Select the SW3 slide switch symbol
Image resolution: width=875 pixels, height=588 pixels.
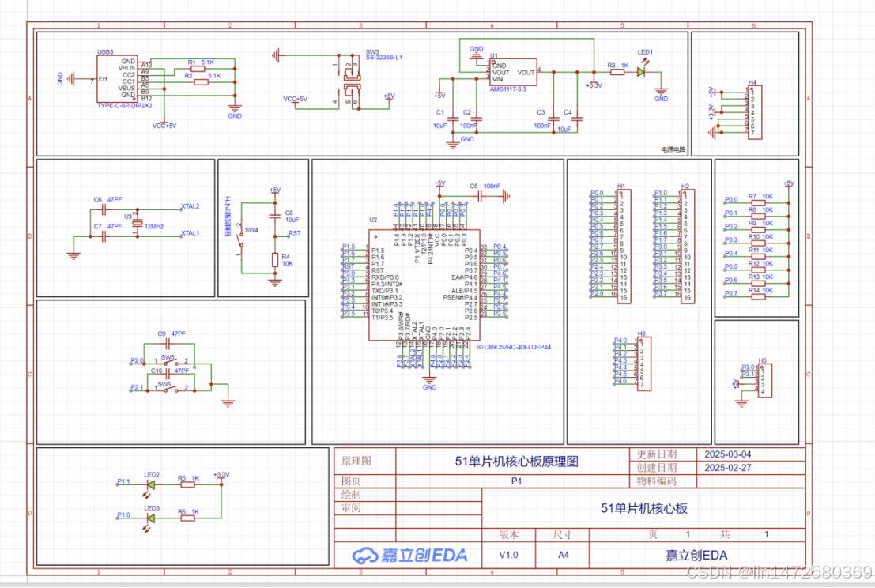pos(352,82)
